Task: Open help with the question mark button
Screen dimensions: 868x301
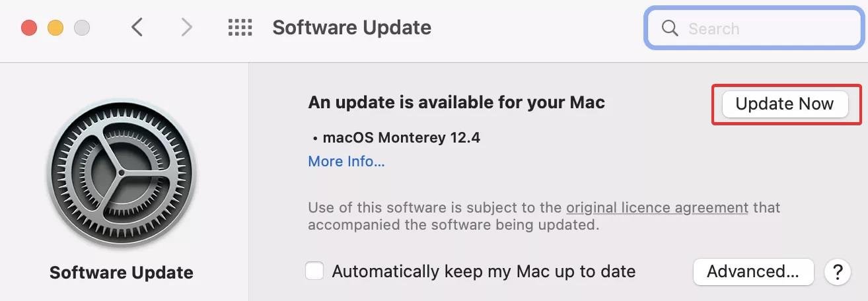Action: (x=838, y=272)
